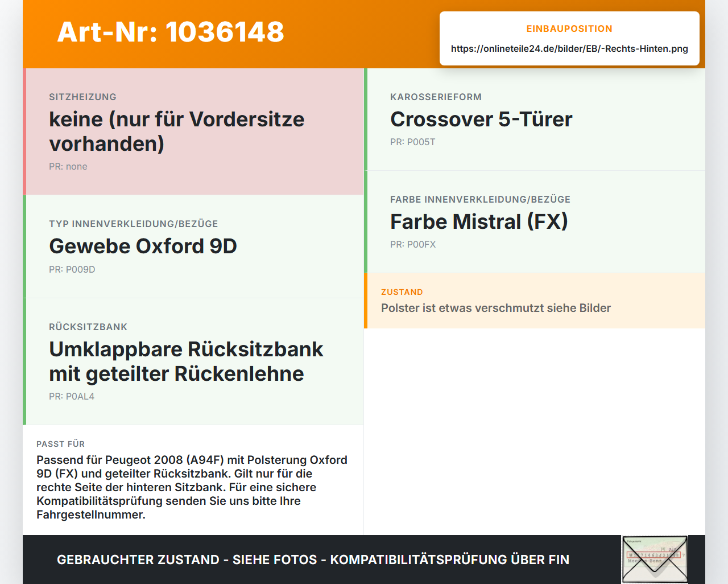This screenshot has height=584, width=728.
Task: Click the 'PR: P0AL4' code
Action: (x=72, y=397)
